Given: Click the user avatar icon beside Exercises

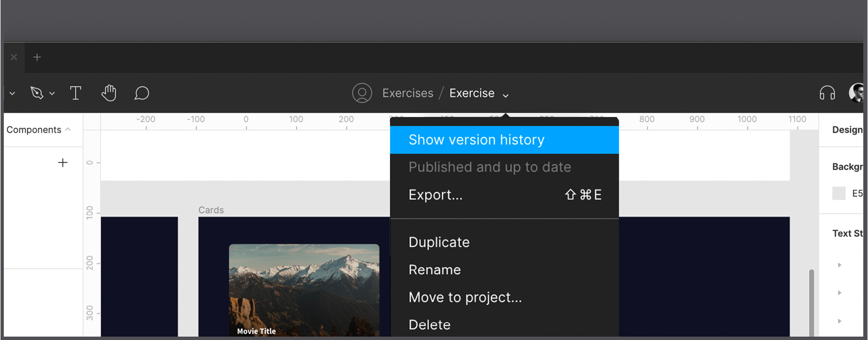Looking at the screenshot, I should point(362,93).
